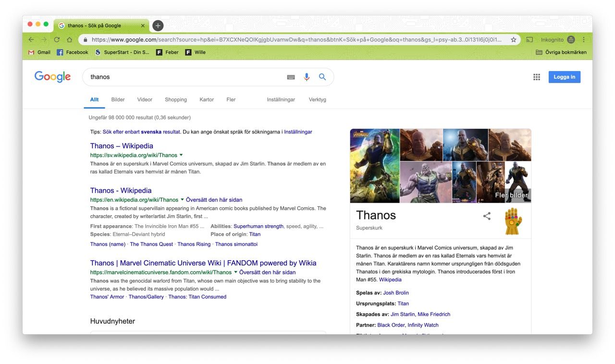Open the Thanos/Gallery sitelink
Screen dimensions: 615x364
pos(146,297)
